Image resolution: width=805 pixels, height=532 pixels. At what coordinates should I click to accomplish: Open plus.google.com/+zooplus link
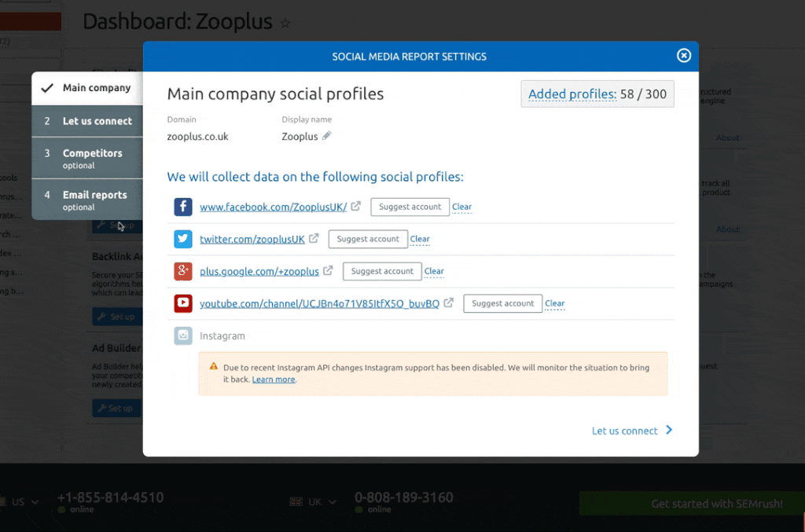tap(259, 271)
